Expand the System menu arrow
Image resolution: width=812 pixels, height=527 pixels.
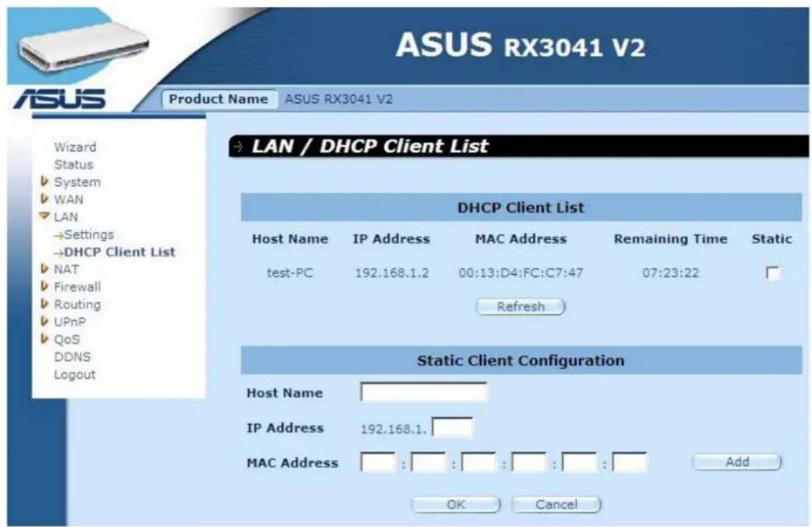click(x=45, y=182)
